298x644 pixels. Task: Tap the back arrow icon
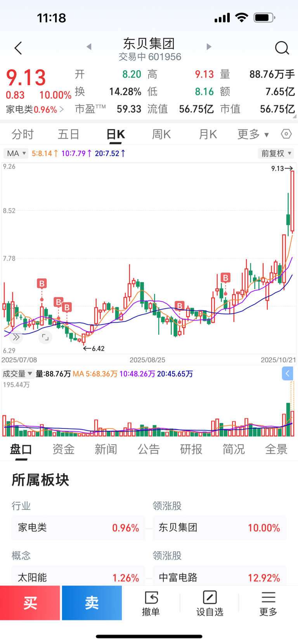coord(18,48)
